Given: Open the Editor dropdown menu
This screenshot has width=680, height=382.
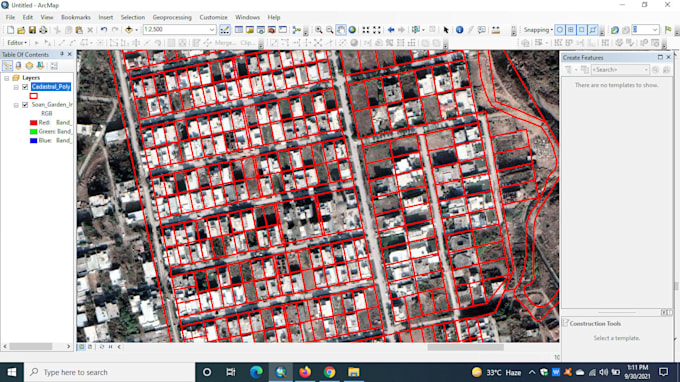Looking at the screenshot, I should [17, 42].
